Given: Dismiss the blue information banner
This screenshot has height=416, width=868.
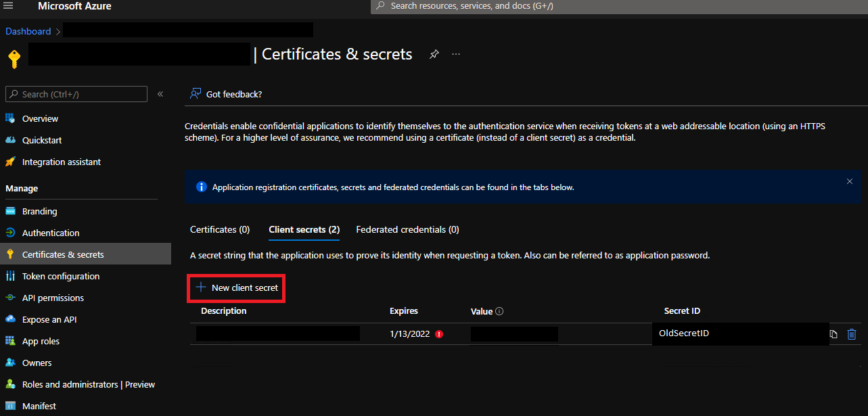Looking at the screenshot, I should (850, 181).
